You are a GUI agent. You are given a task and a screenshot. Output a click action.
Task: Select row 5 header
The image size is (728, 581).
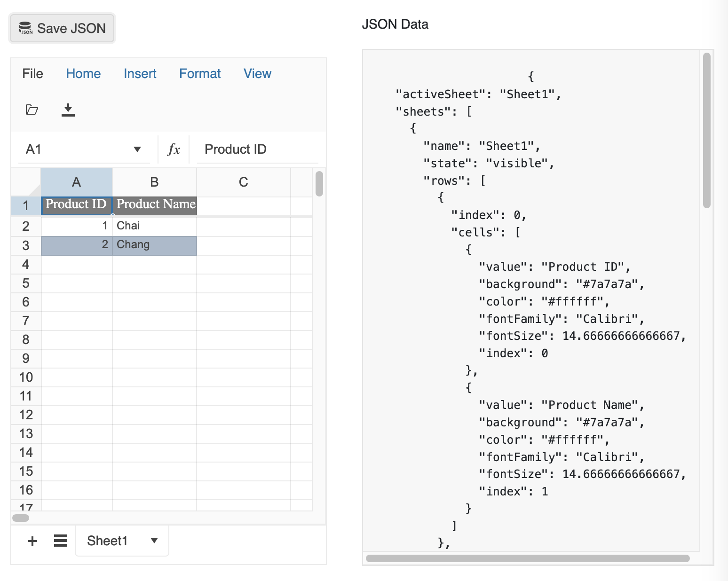tap(26, 283)
